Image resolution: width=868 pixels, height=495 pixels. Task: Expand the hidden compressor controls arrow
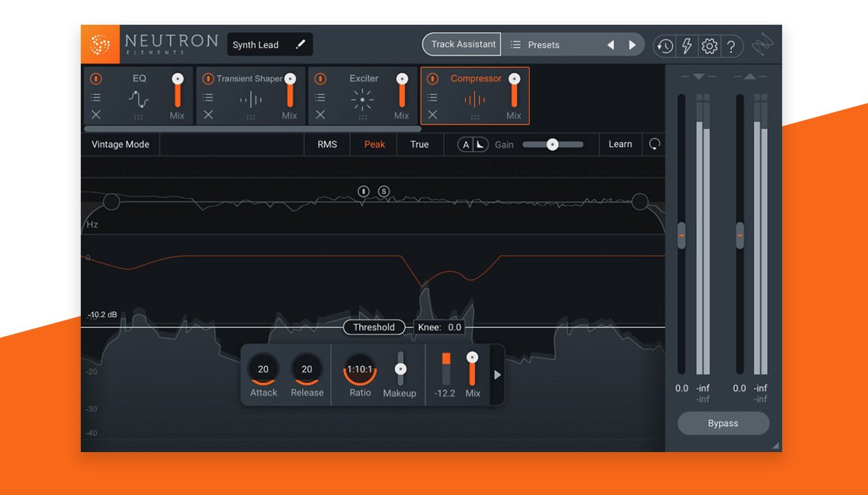[498, 375]
